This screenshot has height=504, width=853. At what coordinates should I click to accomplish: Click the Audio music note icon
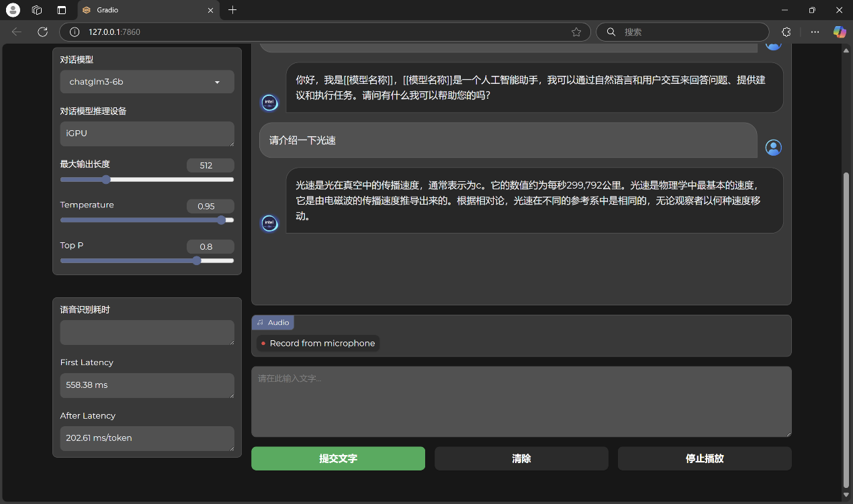(x=260, y=323)
